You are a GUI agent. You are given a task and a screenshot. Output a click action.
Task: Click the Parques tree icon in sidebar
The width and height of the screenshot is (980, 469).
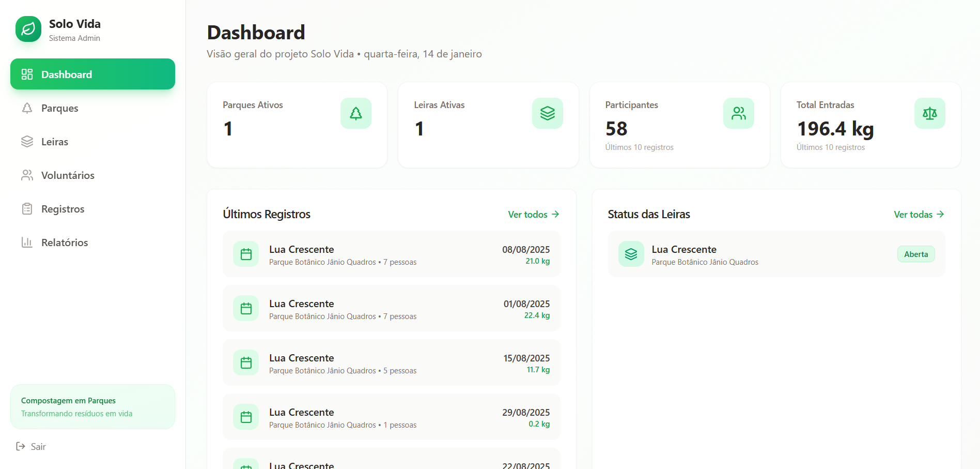click(x=27, y=108)
